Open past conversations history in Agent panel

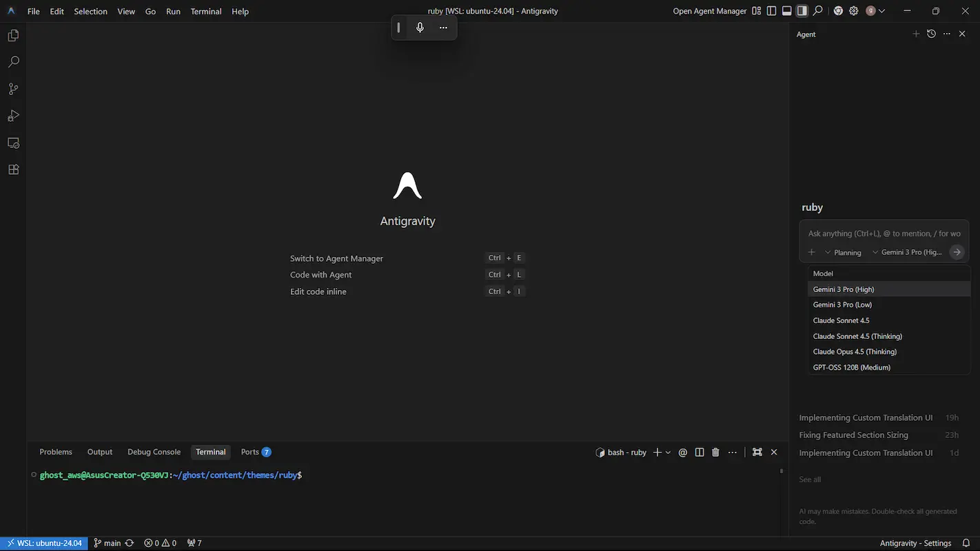(931, 34)
